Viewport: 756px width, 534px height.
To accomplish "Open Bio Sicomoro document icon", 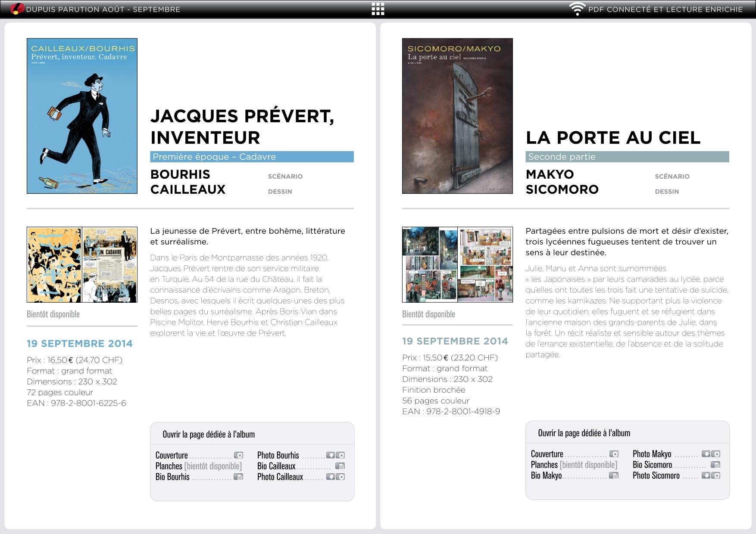I will tap(715, 465).
